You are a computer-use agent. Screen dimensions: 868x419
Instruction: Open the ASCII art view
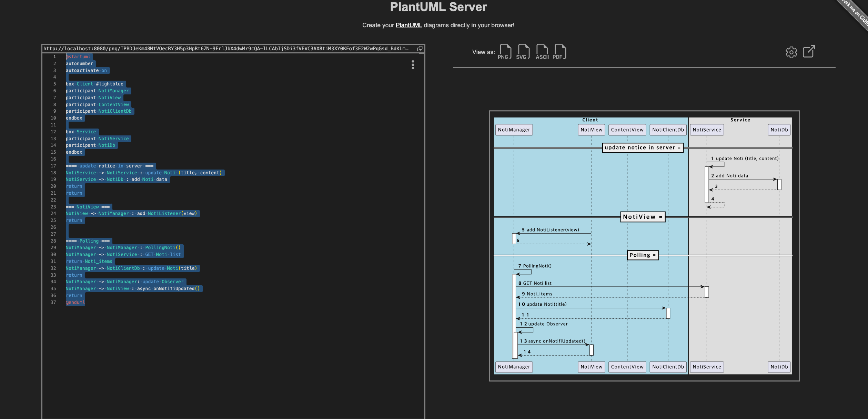pyautogui.click(x=542, y=52)
